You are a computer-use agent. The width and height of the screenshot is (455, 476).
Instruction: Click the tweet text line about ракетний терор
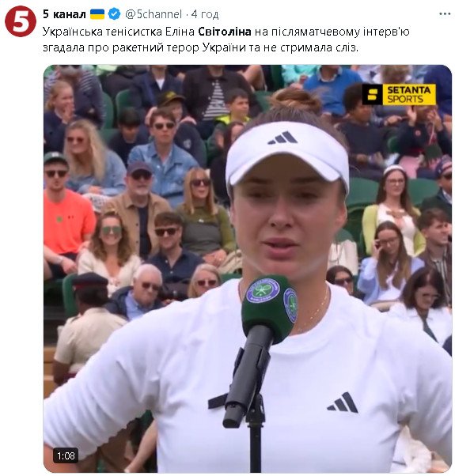tap(200, 47)
